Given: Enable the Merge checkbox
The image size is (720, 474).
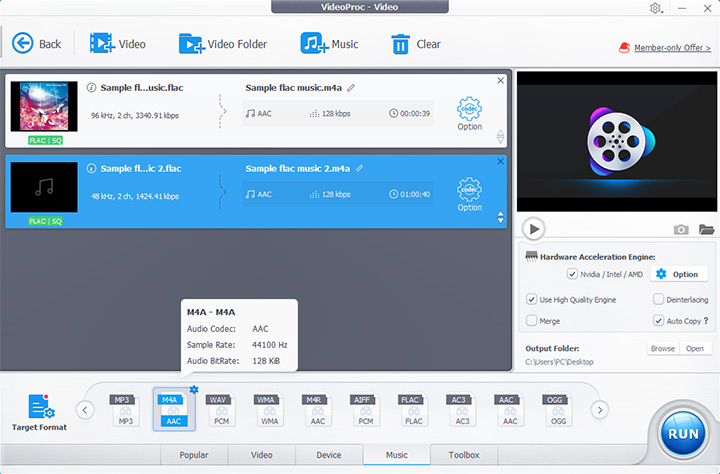Looking at the screenshot, I should (x=531, y=321).
